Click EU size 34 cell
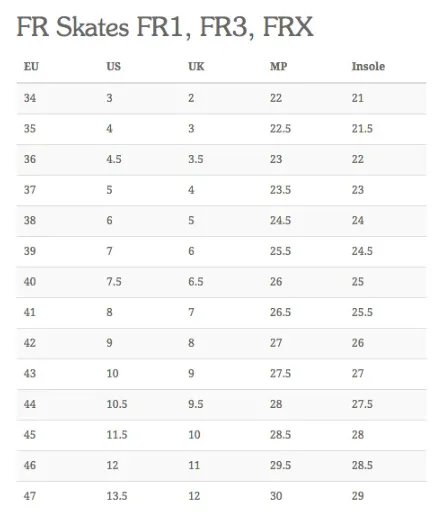 coord(30,98)
